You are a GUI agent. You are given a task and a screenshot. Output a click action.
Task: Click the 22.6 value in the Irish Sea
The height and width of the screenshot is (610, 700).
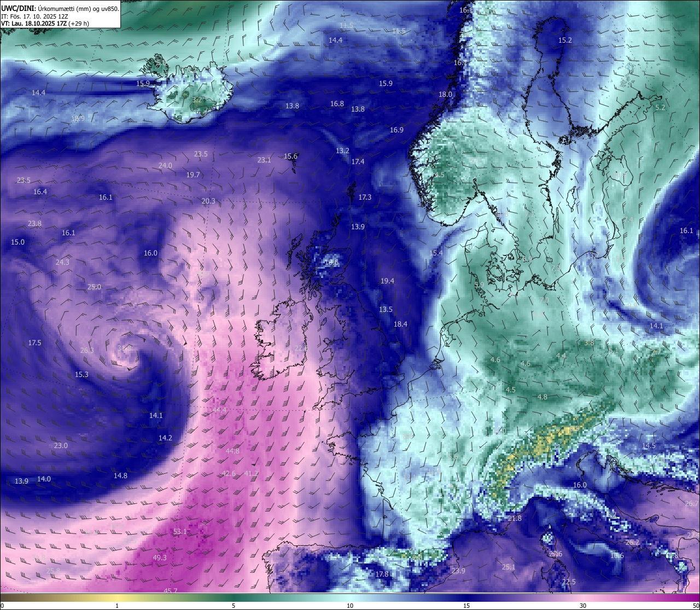pos(301,348)
